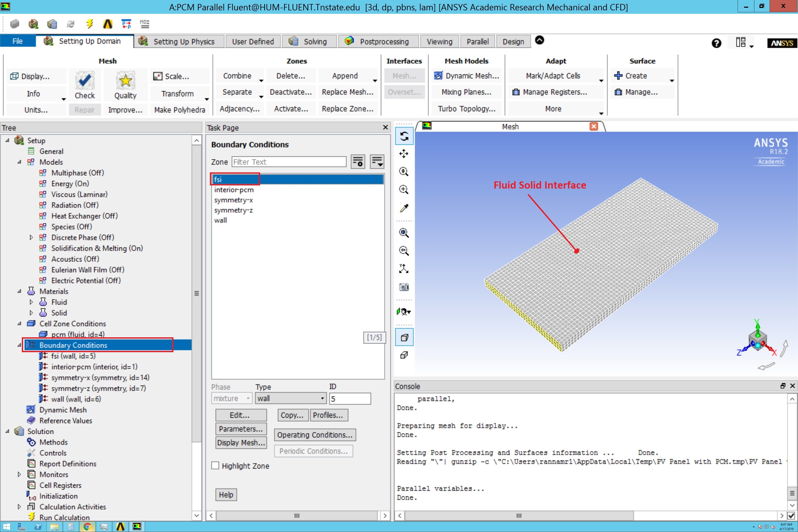Click the single cube display icon

(404, 338)
